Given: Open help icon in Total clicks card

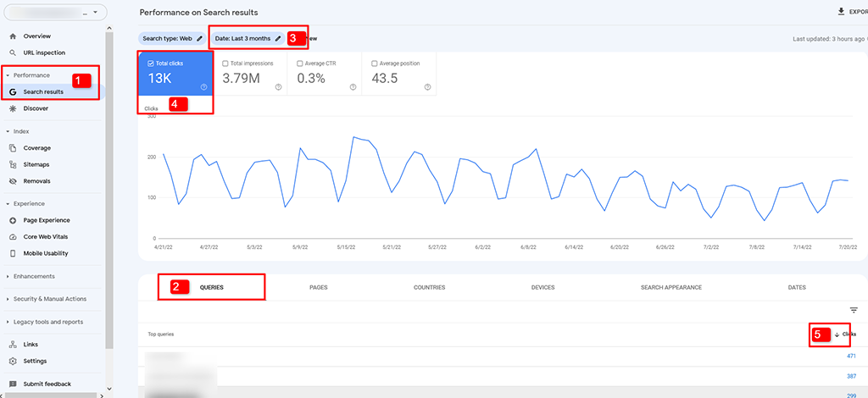Looking at the screenshot, I should tap(203, 86).
